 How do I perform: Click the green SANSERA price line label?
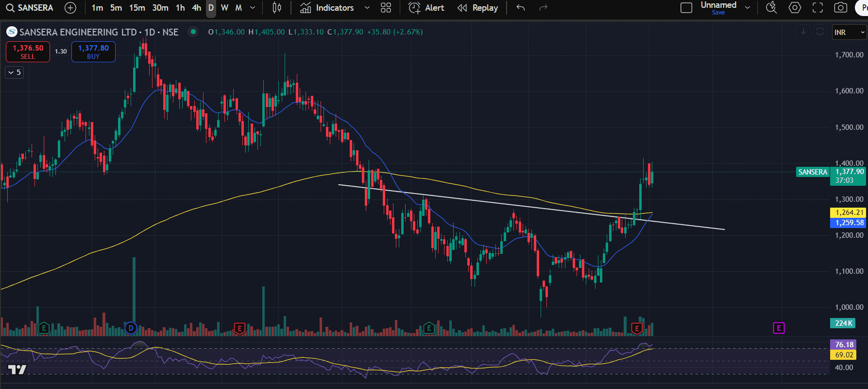[x=813, y=172]
